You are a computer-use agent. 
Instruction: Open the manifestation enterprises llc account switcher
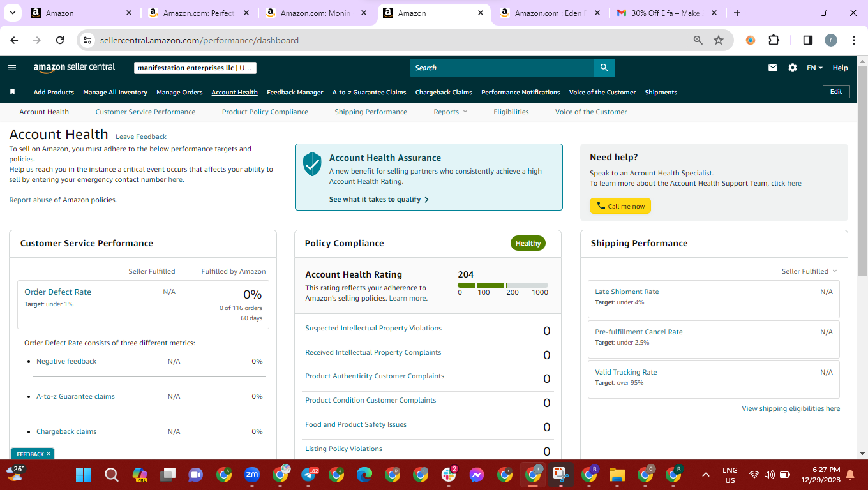pyautogui.click(x=195, y=68)
